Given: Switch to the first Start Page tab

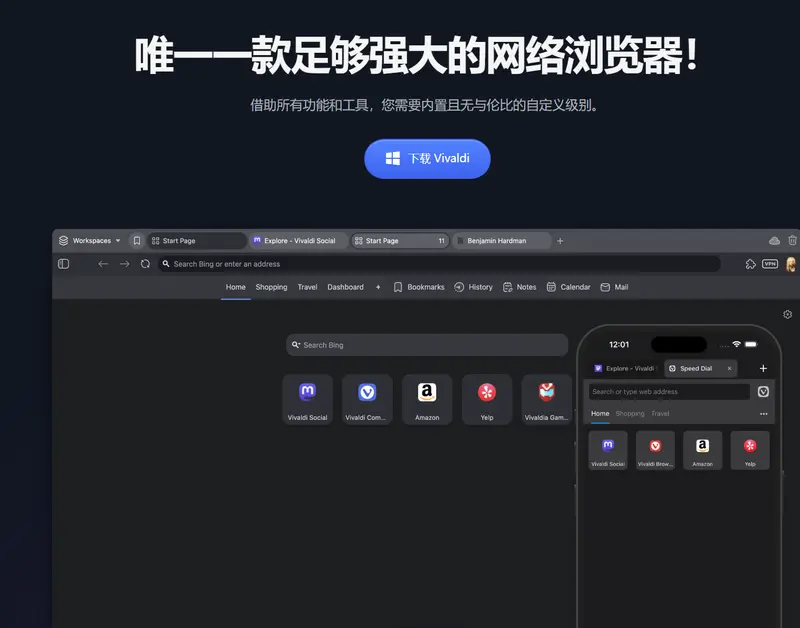Looking at the screenshot, I should [x=197, y=241].
